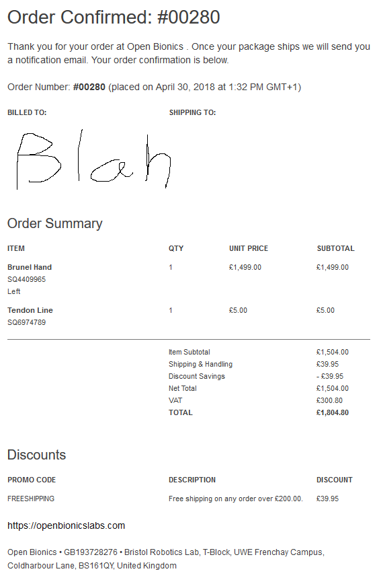Select the bold order number #00280
The height and width of the screenshot is (588, 379).
pos(89,87)
